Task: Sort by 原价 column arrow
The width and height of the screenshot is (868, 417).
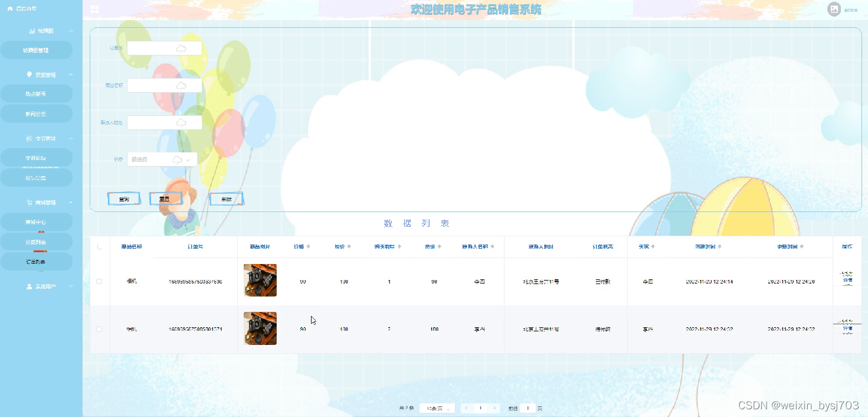Action: (349, 246)
